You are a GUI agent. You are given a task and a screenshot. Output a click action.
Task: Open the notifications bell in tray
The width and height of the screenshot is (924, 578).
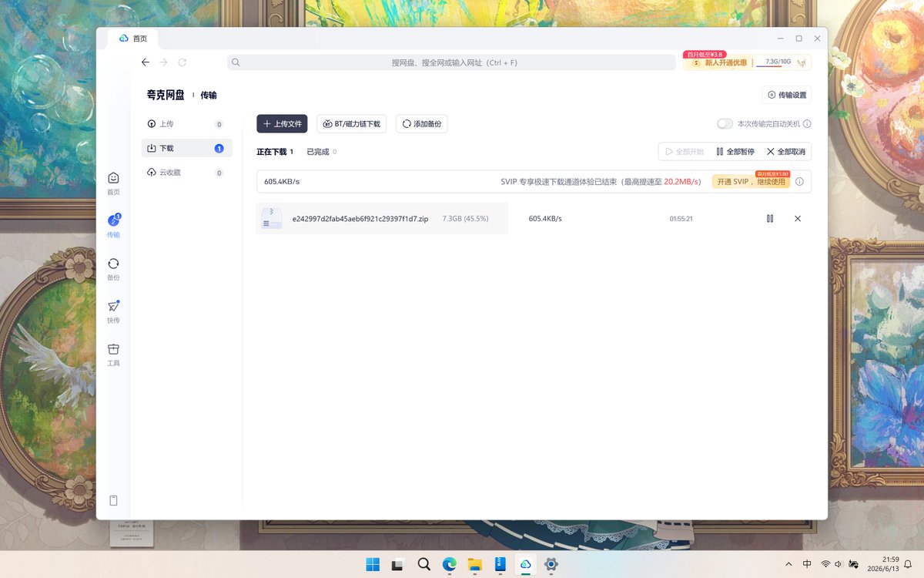coord(908,564)
